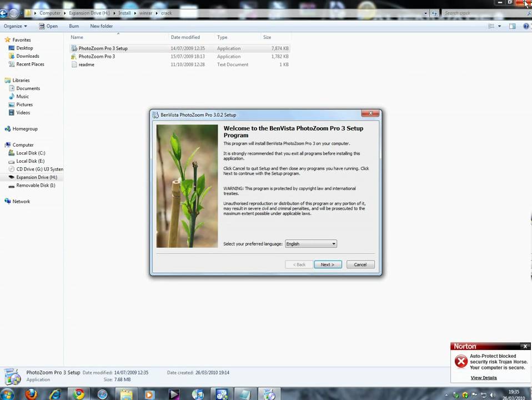The height and width of the screenshot is (400, 532).
Task: Click Install in the address bar breadcrumb
Action: [124, 13]
